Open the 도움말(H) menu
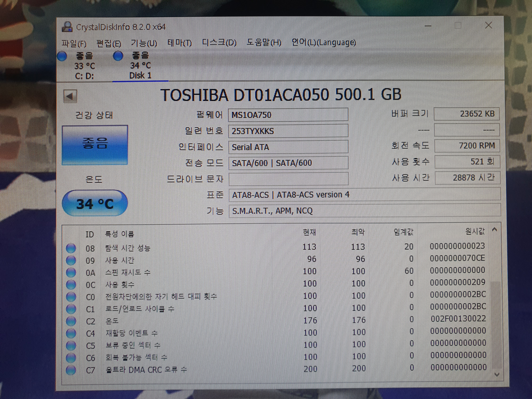532x399 pixels. click(264, 43)
